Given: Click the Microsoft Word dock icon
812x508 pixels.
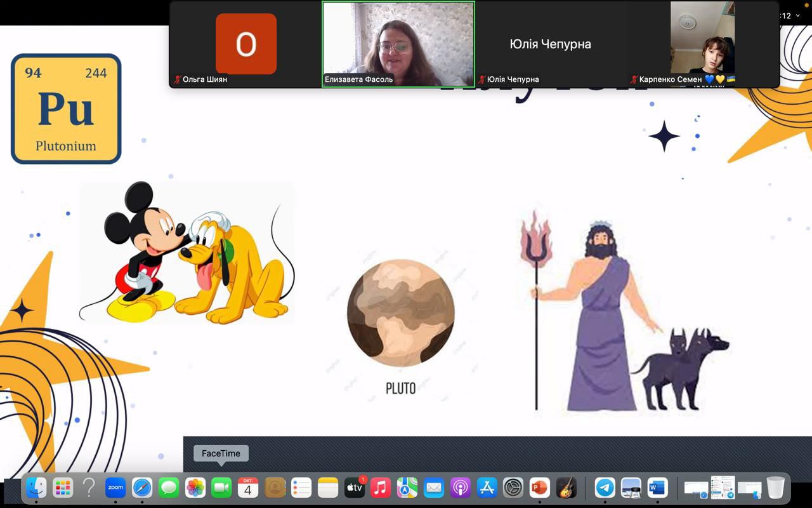Looking at the screenshot, I should 658,488.
